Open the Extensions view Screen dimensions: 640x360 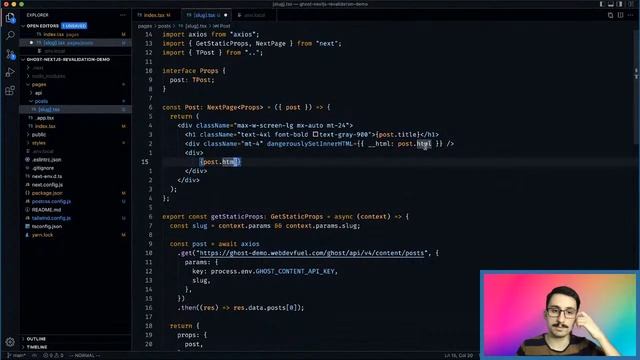pyautogui.click(x=10, y=90)
